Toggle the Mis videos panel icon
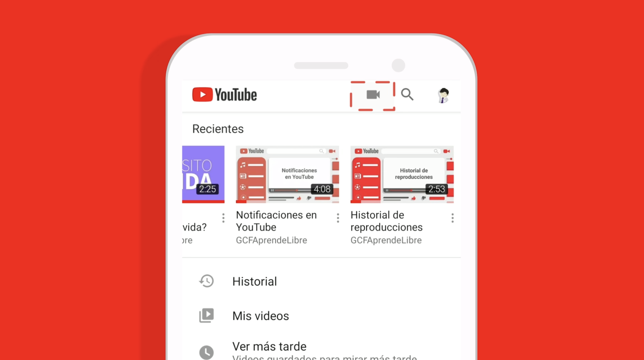Screen dimensions: 644x360 [206, 315]
